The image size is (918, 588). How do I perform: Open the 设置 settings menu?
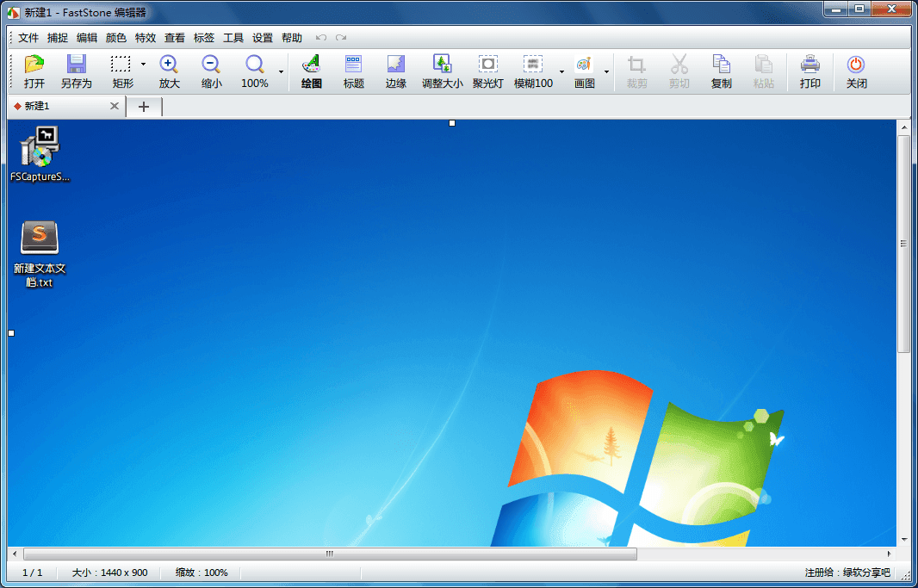tap(263, 38)
